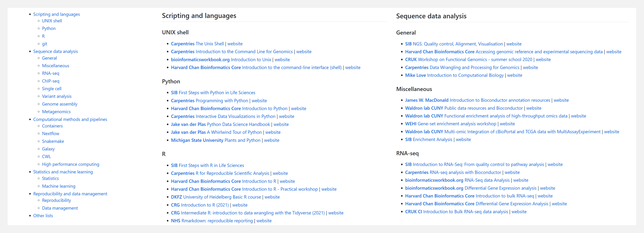Open SIB Enrichment Analysis link
This screenshot has height=233, width=644.
coord(429,139)
